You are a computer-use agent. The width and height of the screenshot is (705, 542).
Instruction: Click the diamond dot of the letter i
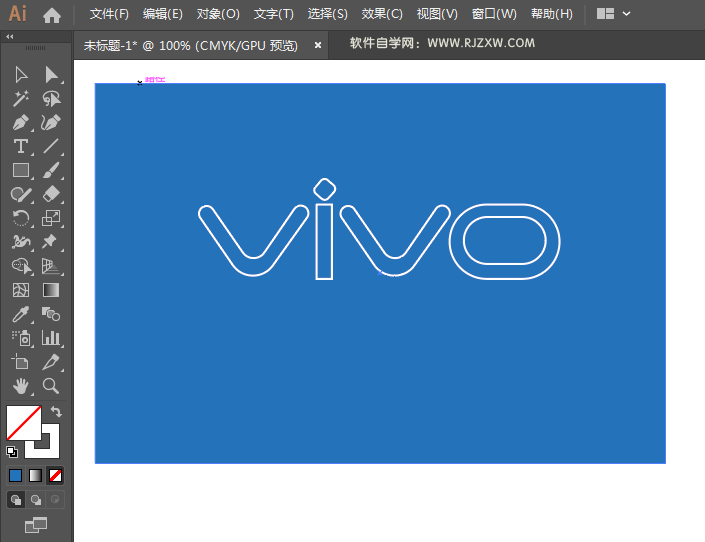pos(324,189)
